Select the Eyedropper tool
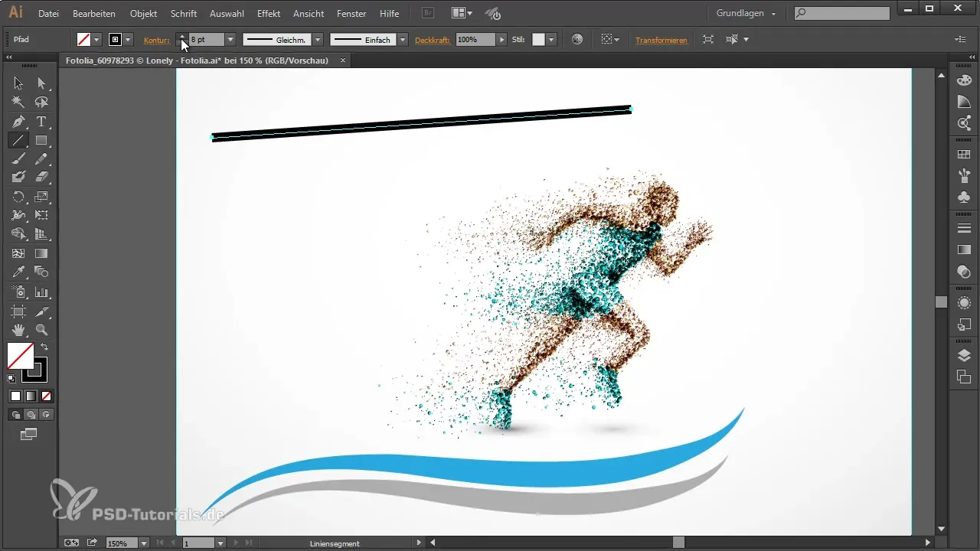The width and height of the screenshot is (980, 551). [18, 272]
